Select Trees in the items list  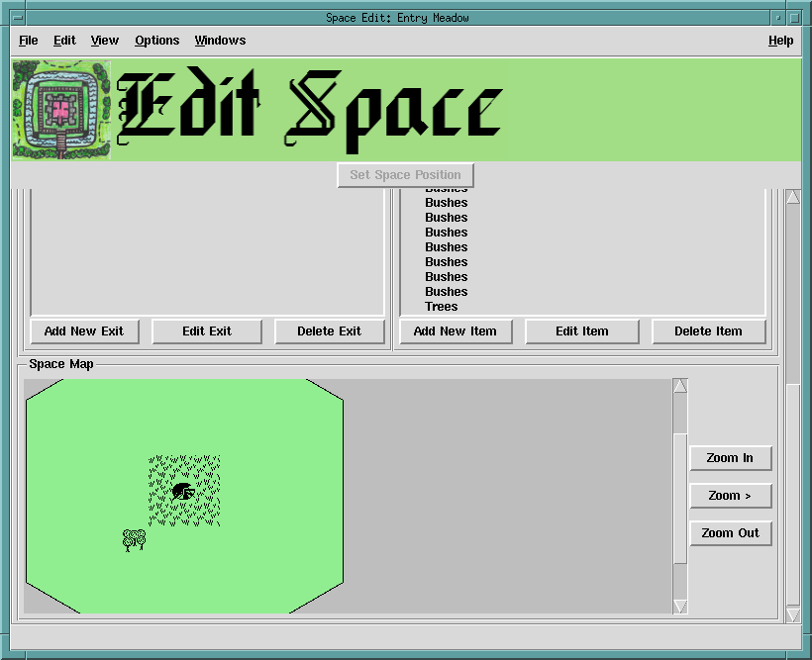tap(442, 307)
